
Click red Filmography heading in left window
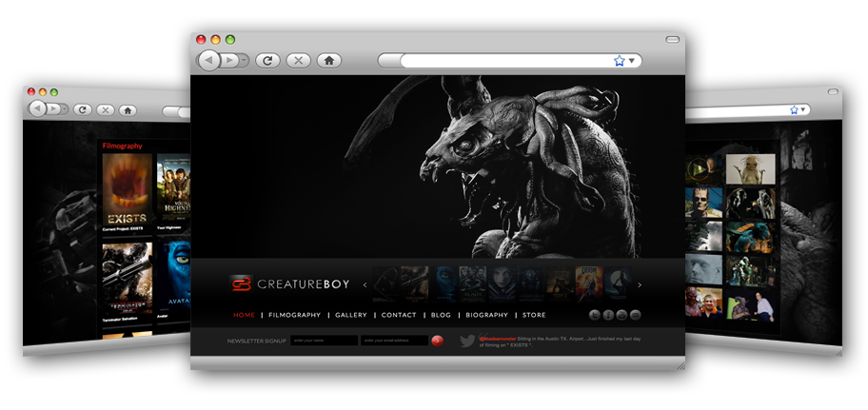pyautogui.click(x=123, y=146)
